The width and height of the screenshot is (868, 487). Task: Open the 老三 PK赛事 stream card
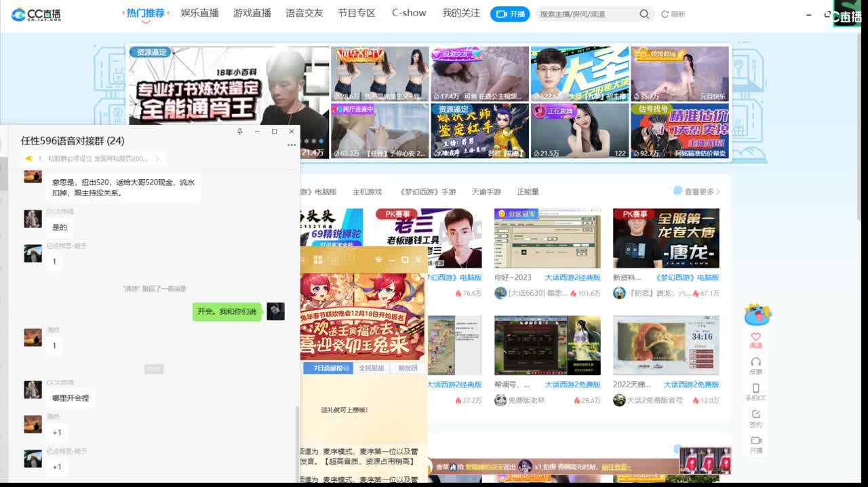(x=429, y=238)
